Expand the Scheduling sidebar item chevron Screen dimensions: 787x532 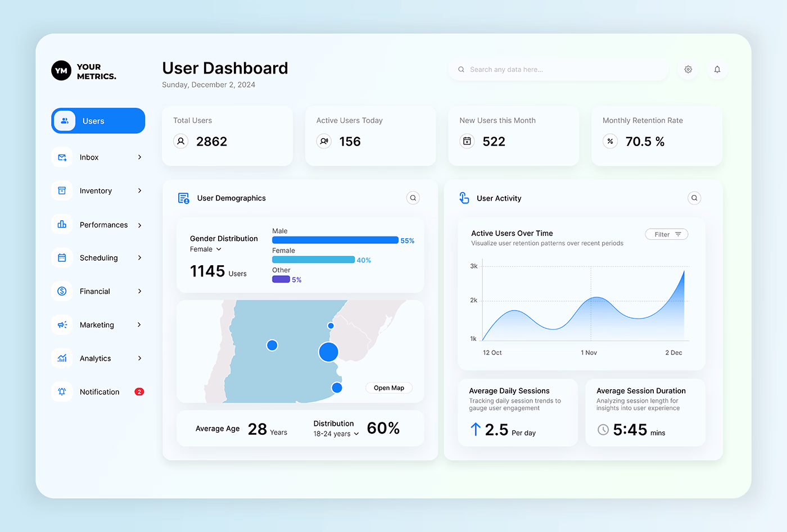pyautogui.click(x=139, y=257)
